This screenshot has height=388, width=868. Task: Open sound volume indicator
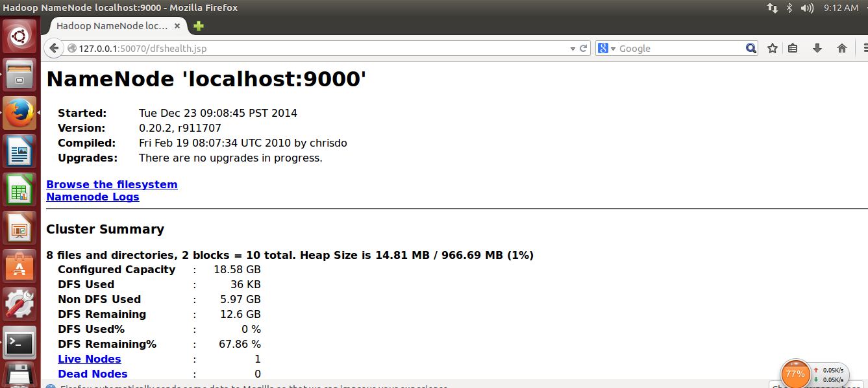(807, 8)
